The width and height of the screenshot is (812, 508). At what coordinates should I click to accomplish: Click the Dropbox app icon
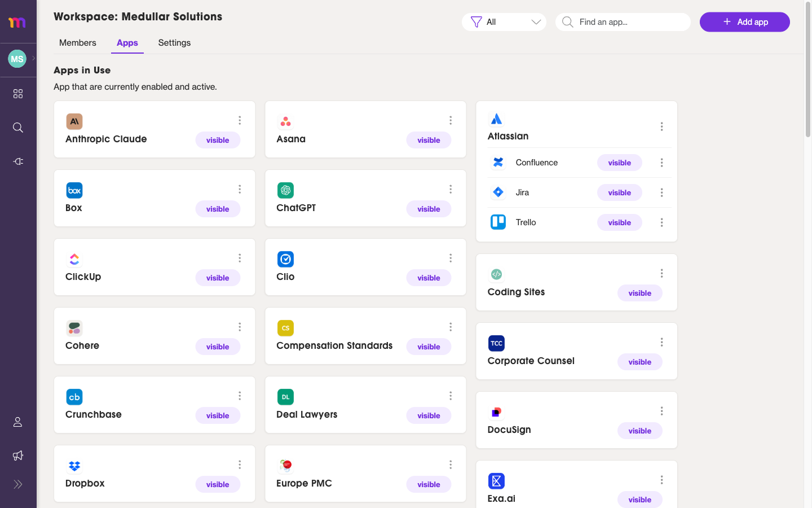74,466
